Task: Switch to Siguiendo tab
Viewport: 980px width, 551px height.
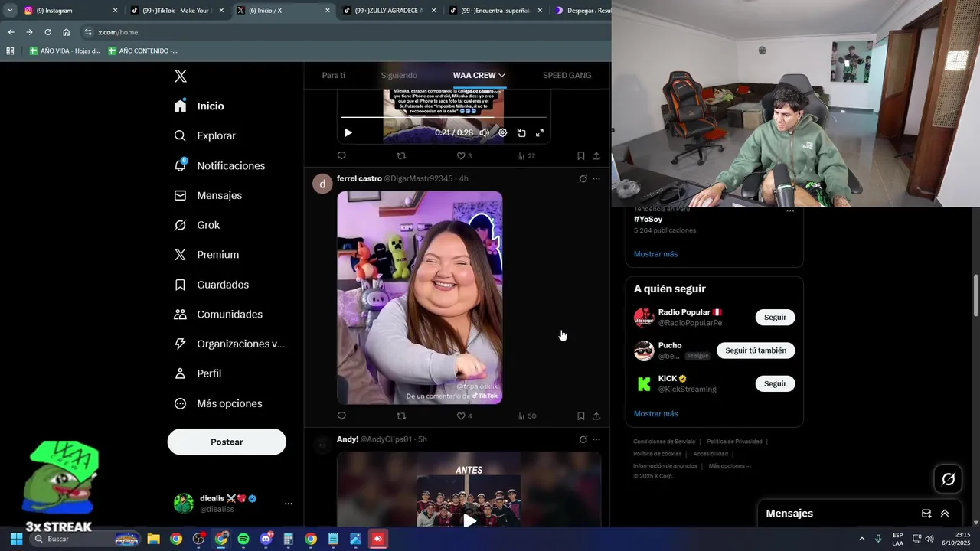Action: pos(399,75)
